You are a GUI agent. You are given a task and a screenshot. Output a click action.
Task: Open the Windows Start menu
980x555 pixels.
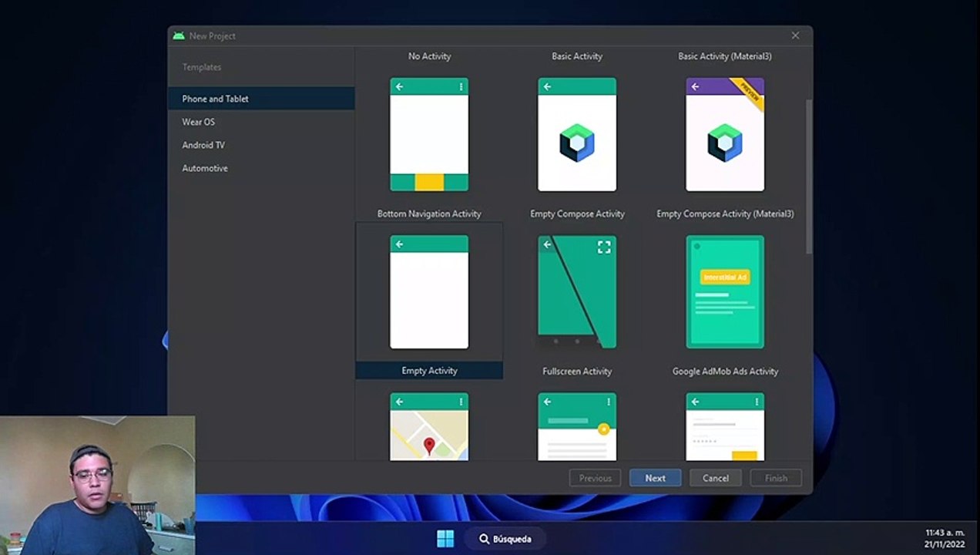pyautogui.click(x=445, y=538)
